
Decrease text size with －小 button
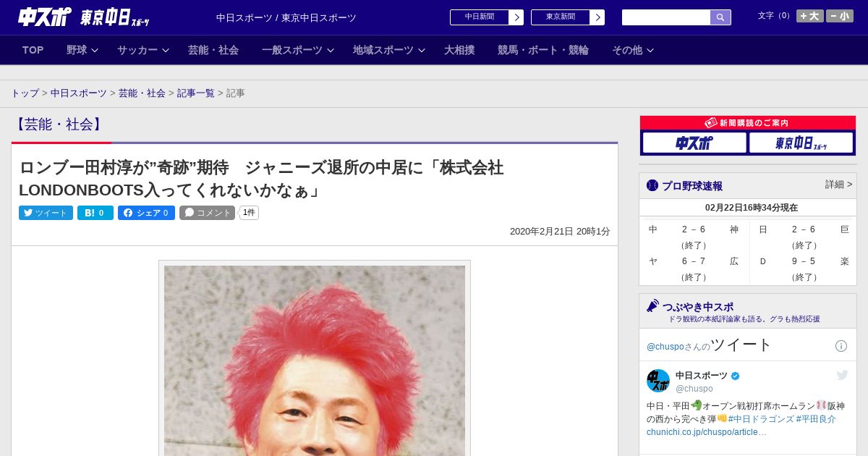pos(840,16)
